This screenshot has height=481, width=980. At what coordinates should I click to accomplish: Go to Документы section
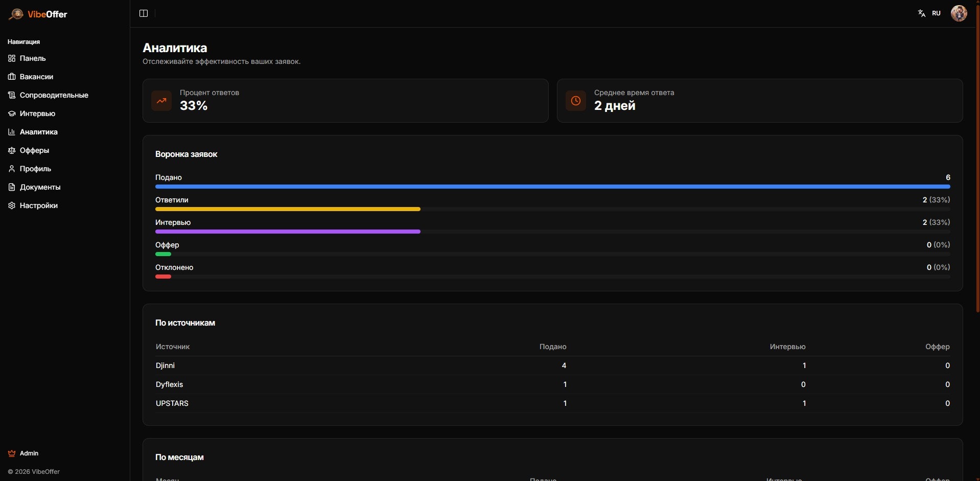[40, 187]
